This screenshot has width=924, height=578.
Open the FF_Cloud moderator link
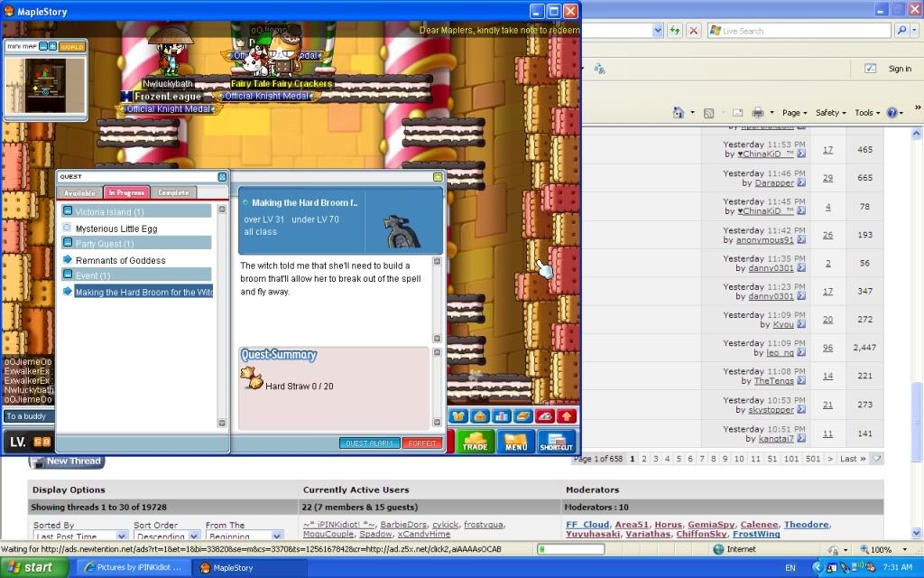pos(587,525)
